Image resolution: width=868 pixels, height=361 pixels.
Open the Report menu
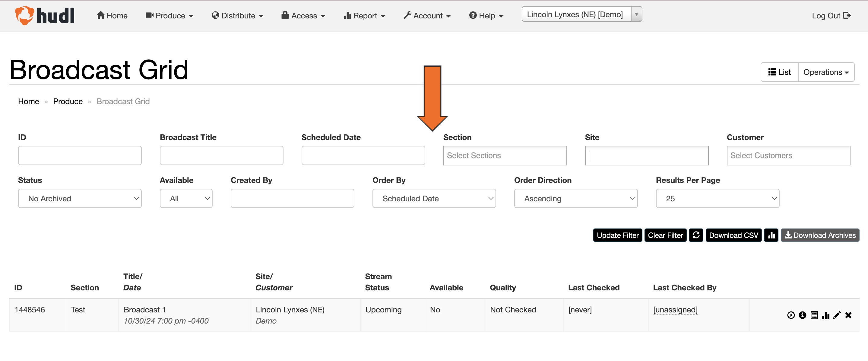coord(364,15)
